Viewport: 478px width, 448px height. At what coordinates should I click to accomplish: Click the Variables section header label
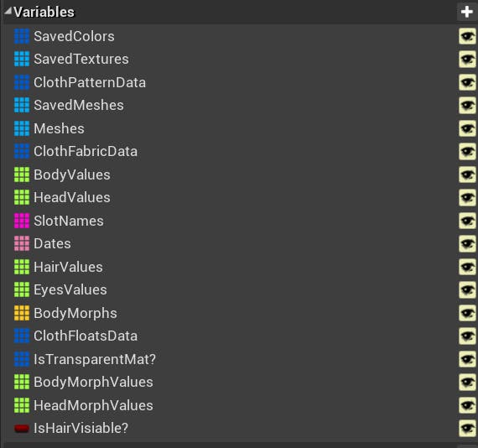point(44,13)
